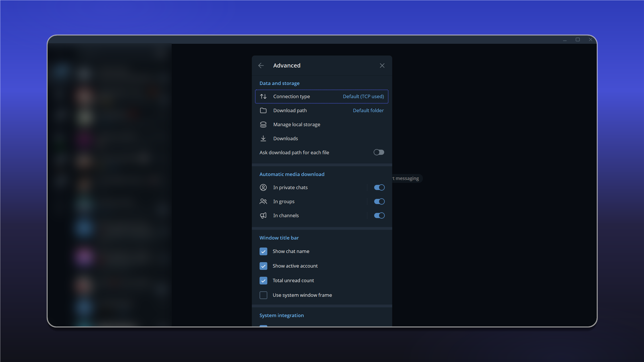Click Default (TCP used) value
The width and height of the screenshot is (644, 362).
click(x=363, y=97)
